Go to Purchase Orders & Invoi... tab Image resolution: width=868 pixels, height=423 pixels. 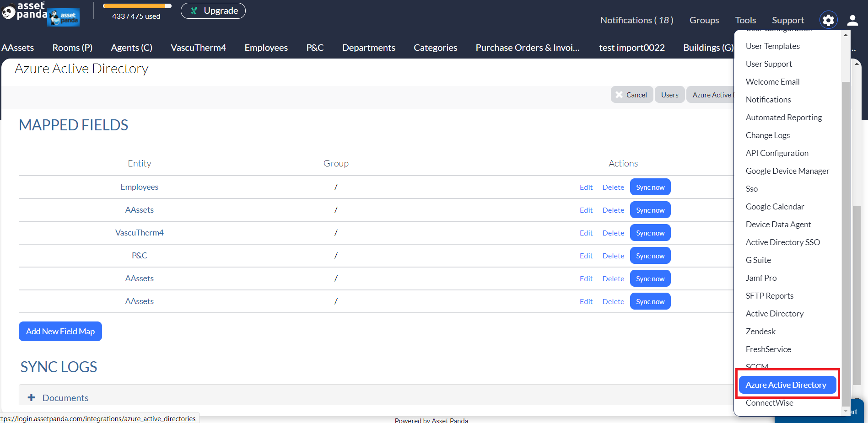528,48
